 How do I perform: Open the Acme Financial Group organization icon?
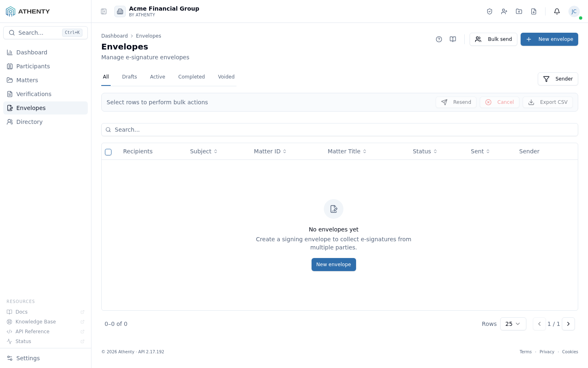[120, 11]
